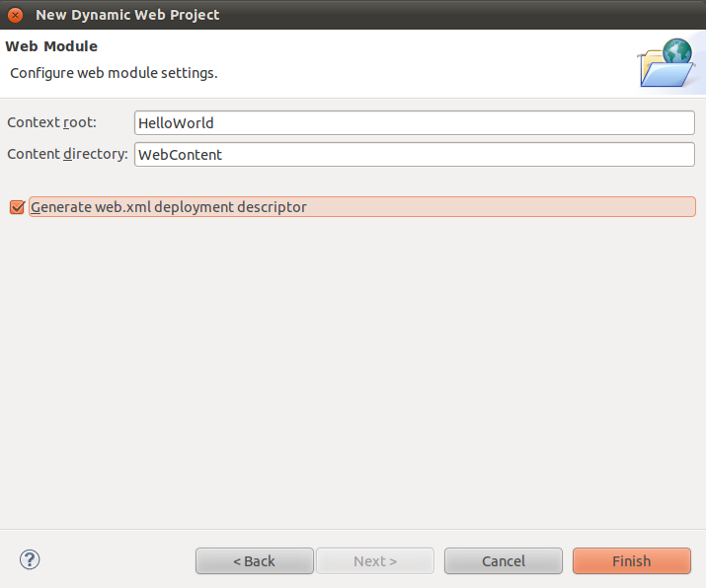Viewport: 706px width, 588px height.
Task: Click the Web Module heading
Action: pos(51,46)
